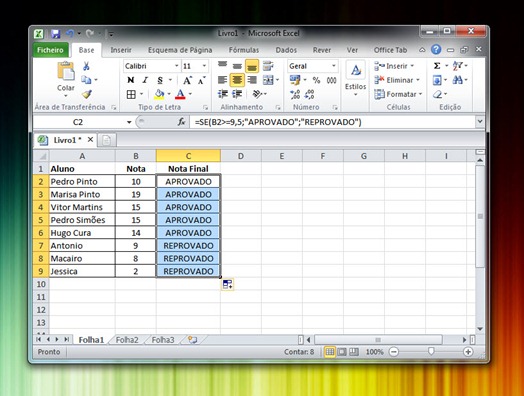
Task: Switch to Page Layout view button
Action: pyautogui.click(x=342, y=352)
